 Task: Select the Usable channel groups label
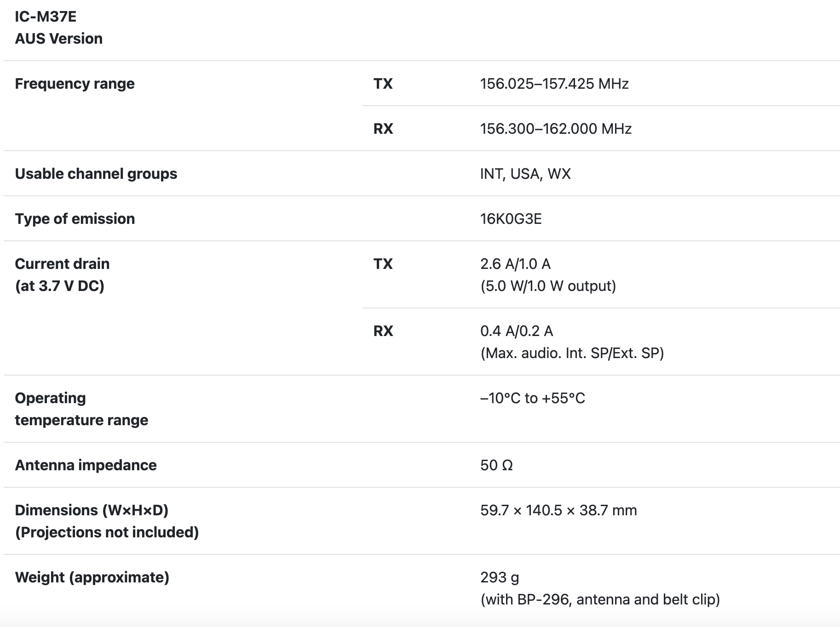[96, 174]
